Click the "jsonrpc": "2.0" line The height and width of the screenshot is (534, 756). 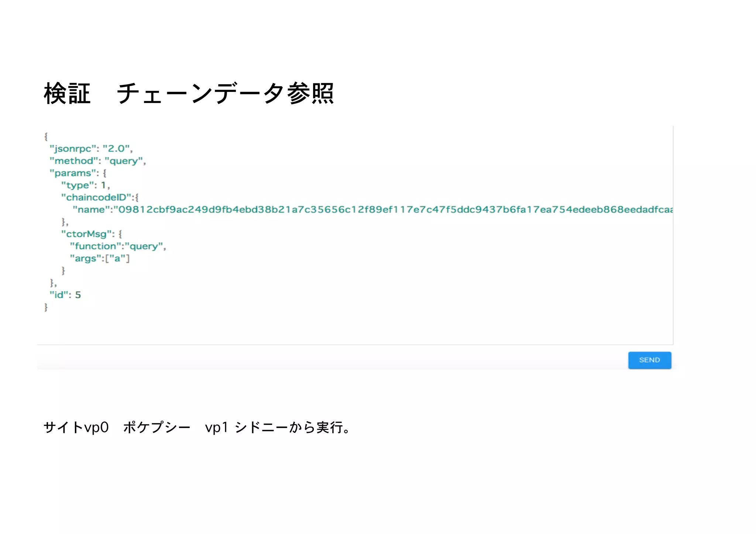[x=91, y=149]
